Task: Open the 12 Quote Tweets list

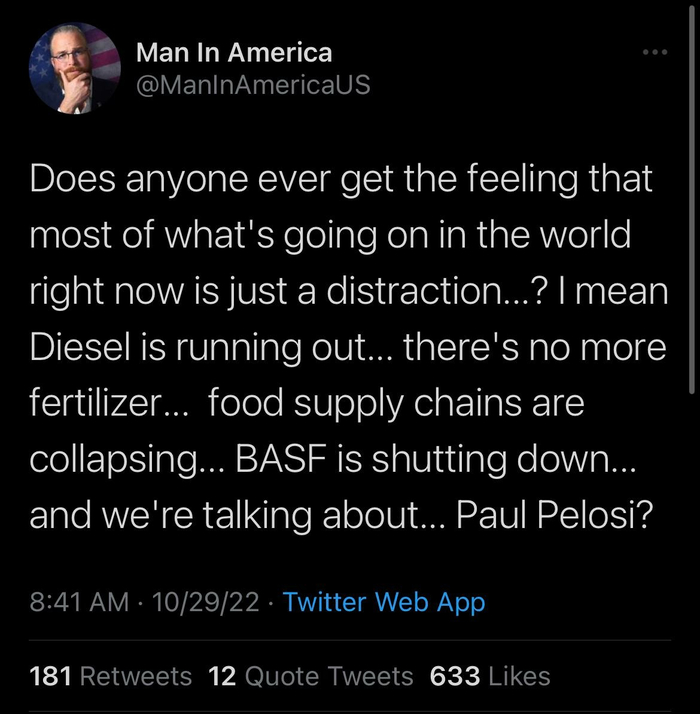Action: (x=310, y=676)
